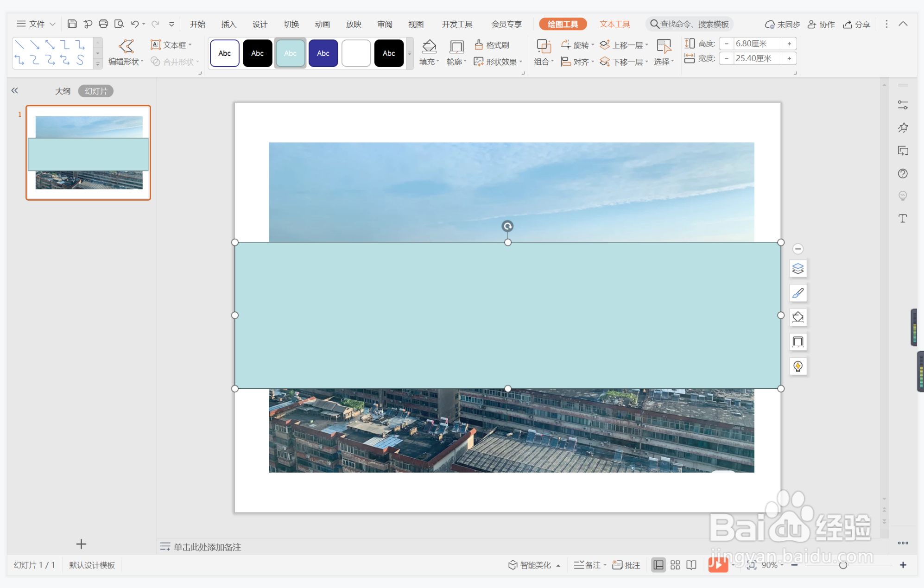The image size is (924, 588).
Task: Switch to Text Tools (文本工具) tab
Action: [614, 24]
